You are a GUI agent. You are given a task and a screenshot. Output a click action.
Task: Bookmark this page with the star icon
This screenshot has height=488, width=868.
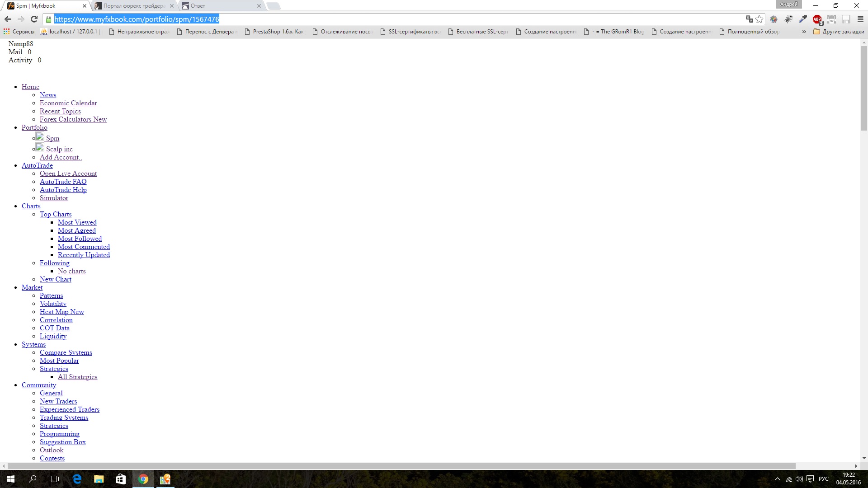[759, 19]
